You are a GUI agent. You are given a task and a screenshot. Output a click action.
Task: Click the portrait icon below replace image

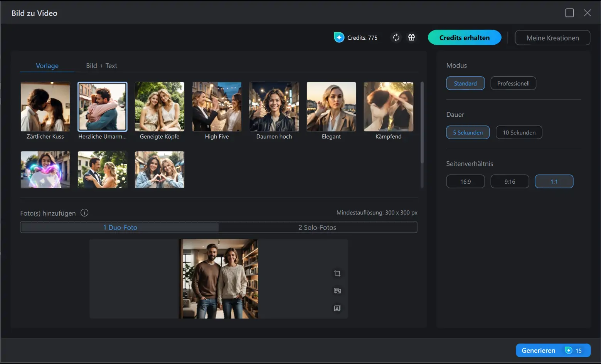pos(337,308)
